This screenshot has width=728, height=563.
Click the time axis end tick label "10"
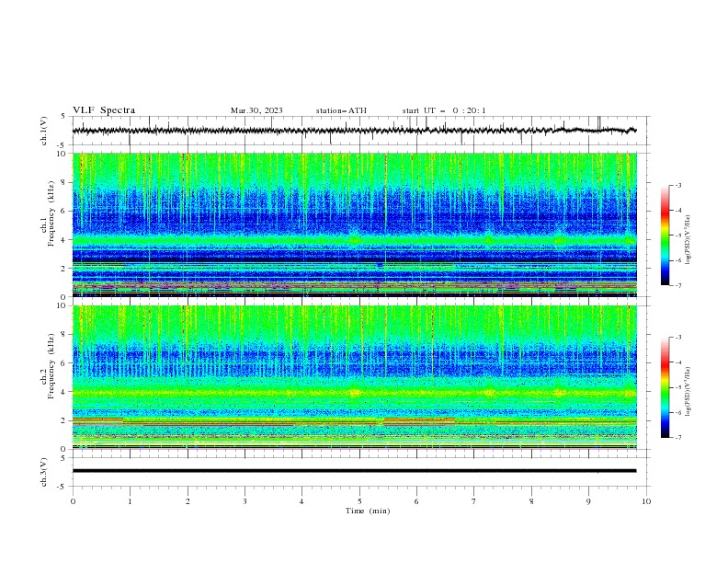[x=646, y=501]
